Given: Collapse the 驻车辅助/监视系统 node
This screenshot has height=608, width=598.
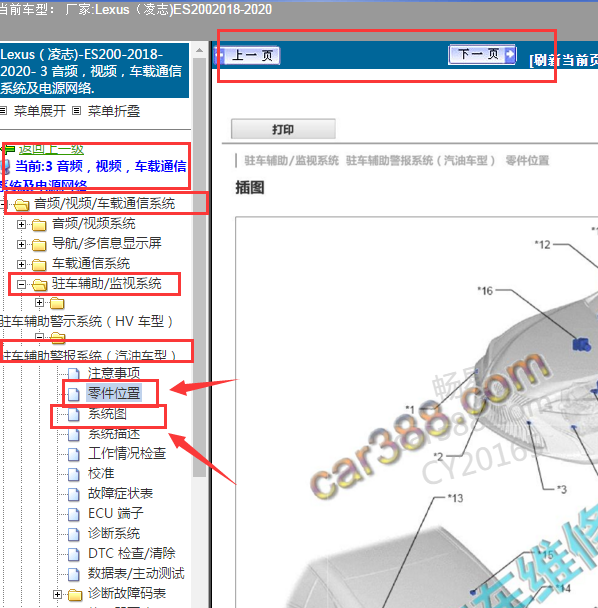Looking at the screenshot, I should [21, 284].
